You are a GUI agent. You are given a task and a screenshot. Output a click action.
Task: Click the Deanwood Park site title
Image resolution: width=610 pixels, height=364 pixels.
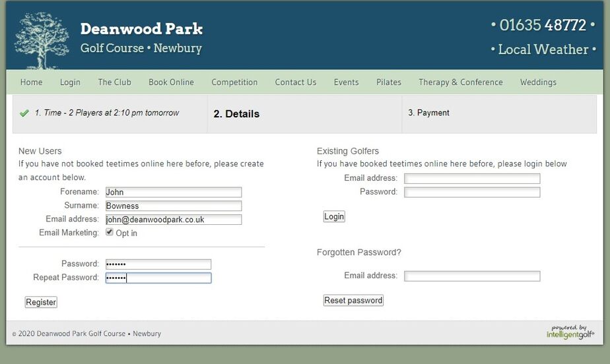(141, 29)
